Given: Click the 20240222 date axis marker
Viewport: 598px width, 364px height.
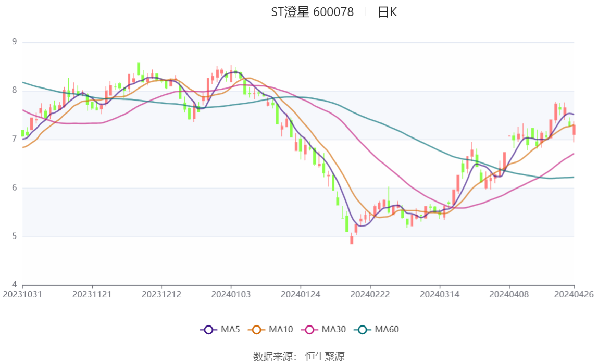Looking at the screenshot, I should click(370, 295).
